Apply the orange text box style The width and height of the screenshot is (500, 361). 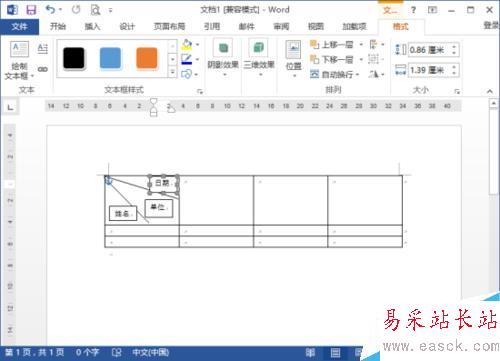(147, 58)
